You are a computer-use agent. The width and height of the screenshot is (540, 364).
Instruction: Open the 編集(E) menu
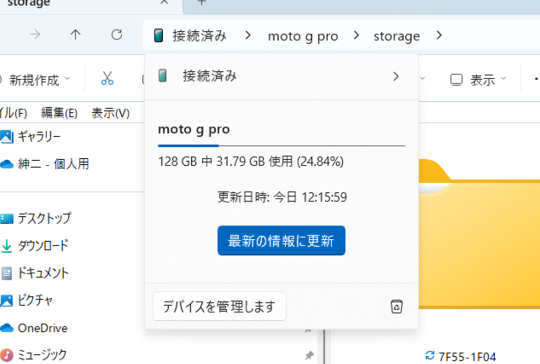[59, 113]
